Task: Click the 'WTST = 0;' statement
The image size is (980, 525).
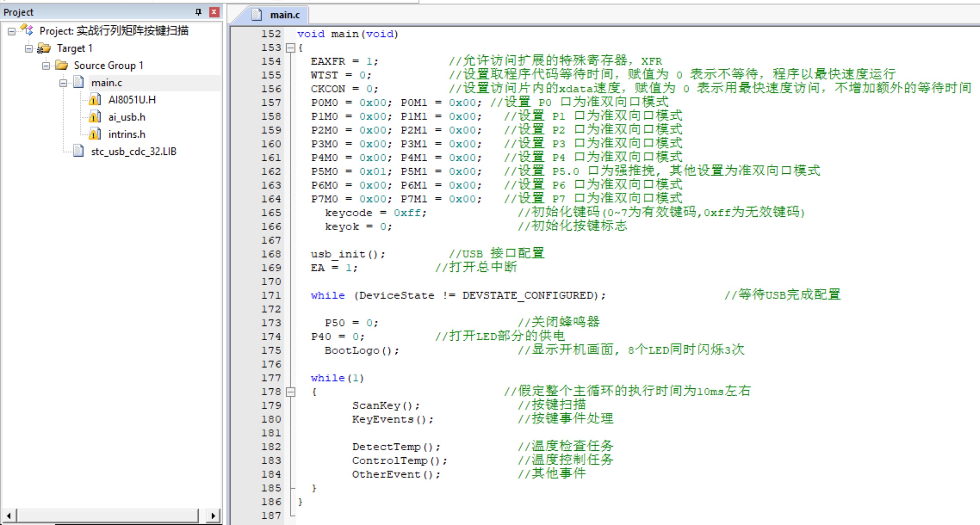Action: (341, 75)
